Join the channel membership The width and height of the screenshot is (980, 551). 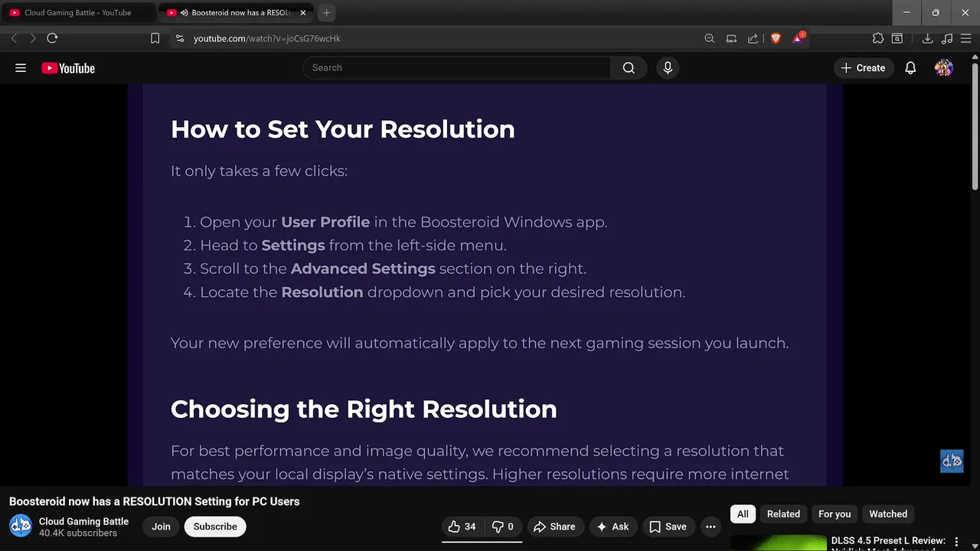click(x=161, y=527)
